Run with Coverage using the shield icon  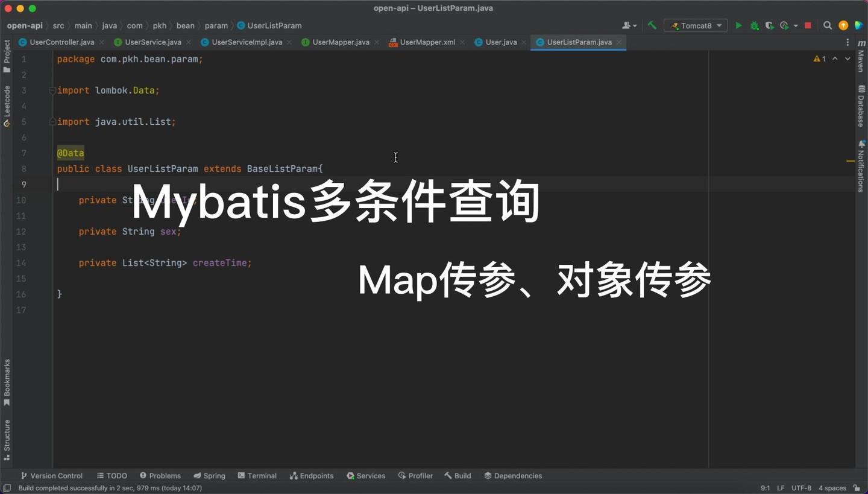770,25
